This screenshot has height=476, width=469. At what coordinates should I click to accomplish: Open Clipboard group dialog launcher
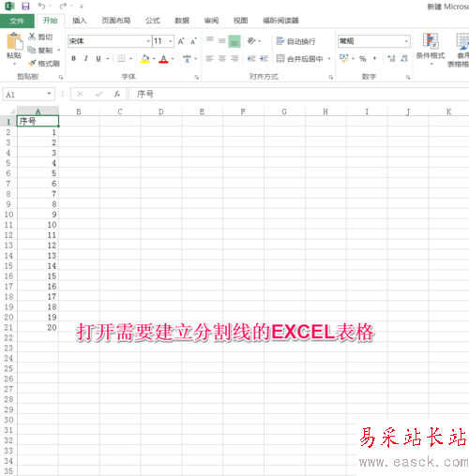[61, 77]
